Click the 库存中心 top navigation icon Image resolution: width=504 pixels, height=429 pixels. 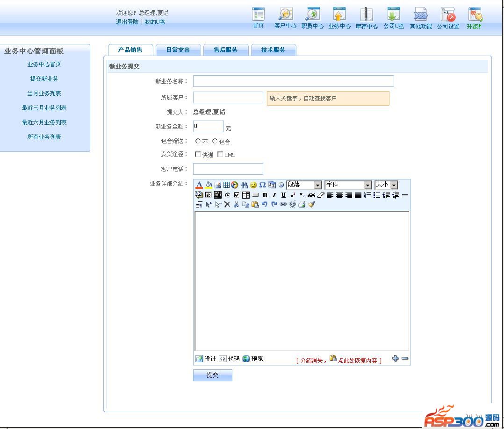click(x=367, y=18)
